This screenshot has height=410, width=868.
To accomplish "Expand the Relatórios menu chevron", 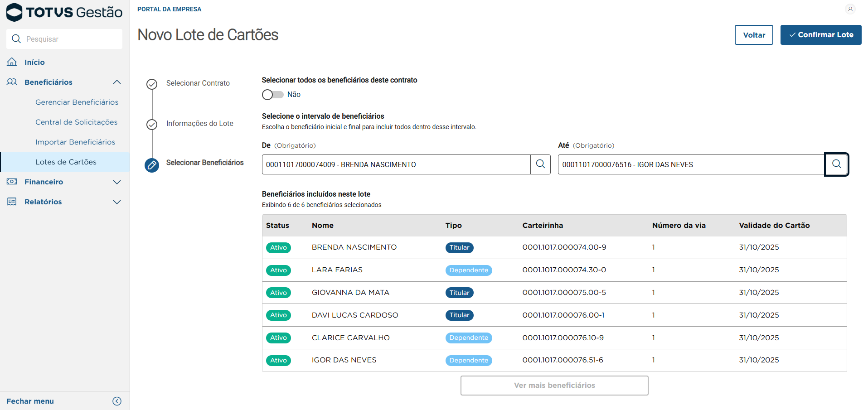I will pyautogui.click(x=117, y=202).
